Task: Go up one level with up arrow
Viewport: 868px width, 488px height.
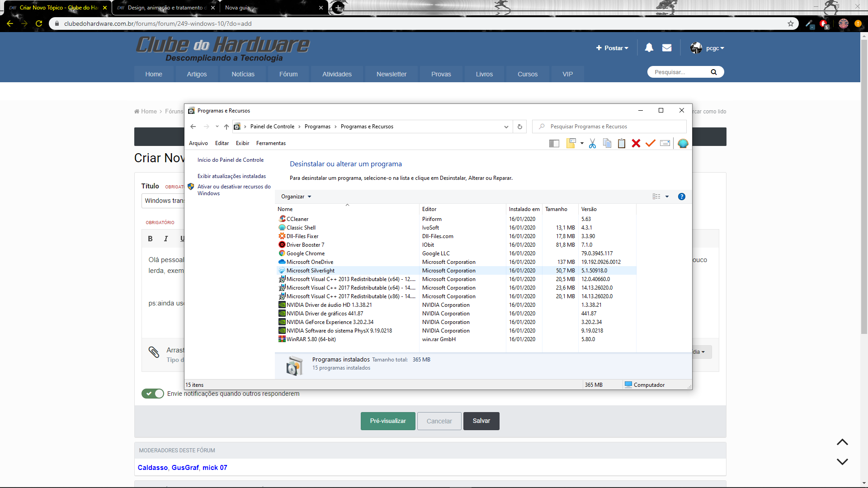Action: [x=226, y=127]
